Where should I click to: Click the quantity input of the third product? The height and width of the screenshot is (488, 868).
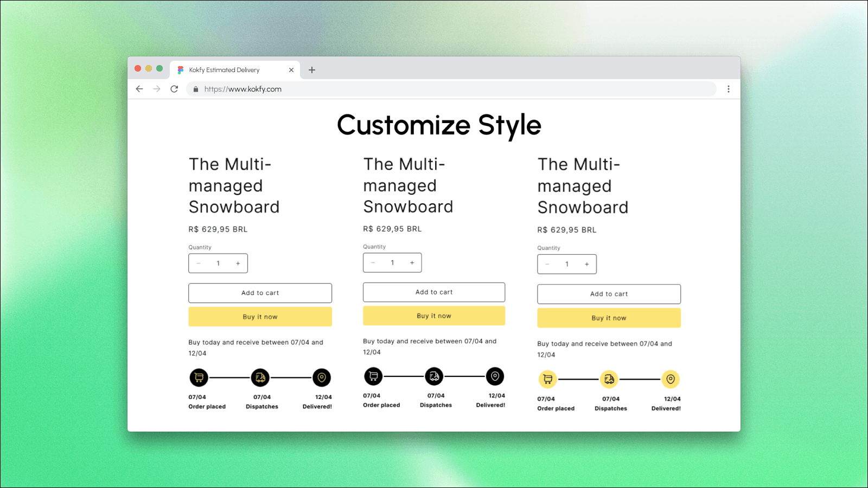click(x=567, y=264)
